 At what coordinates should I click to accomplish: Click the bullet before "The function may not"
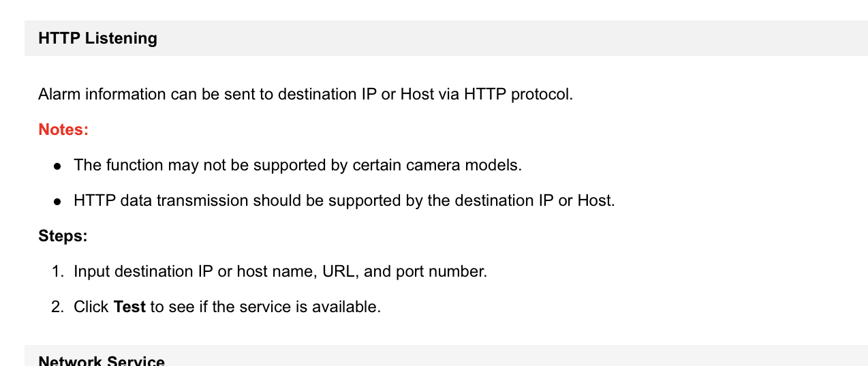click(x=58, y=166)
